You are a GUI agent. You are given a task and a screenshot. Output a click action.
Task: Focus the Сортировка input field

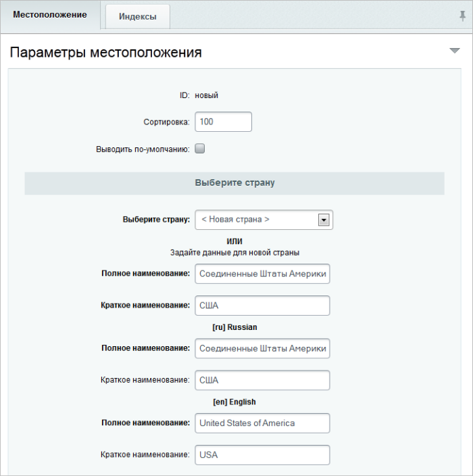(x=223, y=122)
